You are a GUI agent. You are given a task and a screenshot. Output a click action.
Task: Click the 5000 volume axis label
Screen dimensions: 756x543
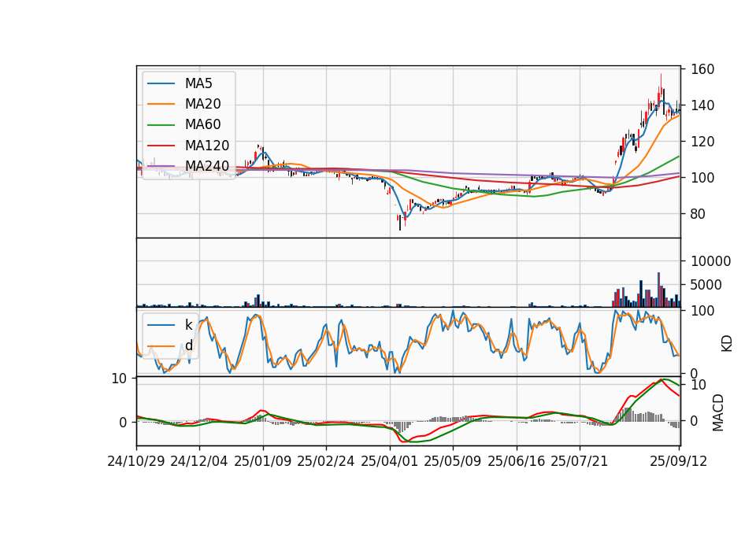click(x=706, y=285)
